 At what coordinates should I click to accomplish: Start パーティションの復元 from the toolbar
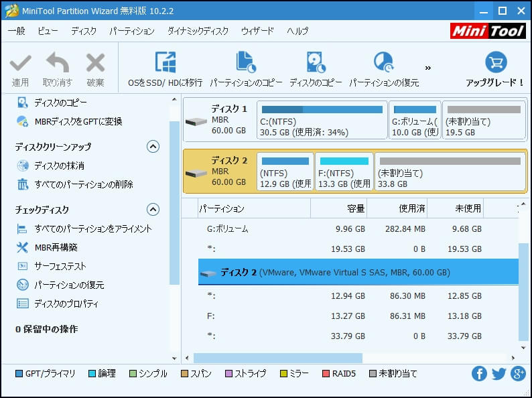[384, 62]
